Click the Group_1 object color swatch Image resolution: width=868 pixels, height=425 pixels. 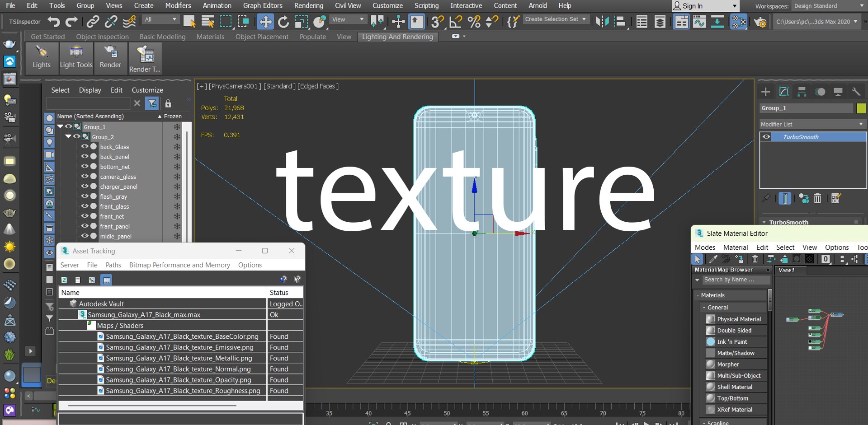(x=861, y=108)
